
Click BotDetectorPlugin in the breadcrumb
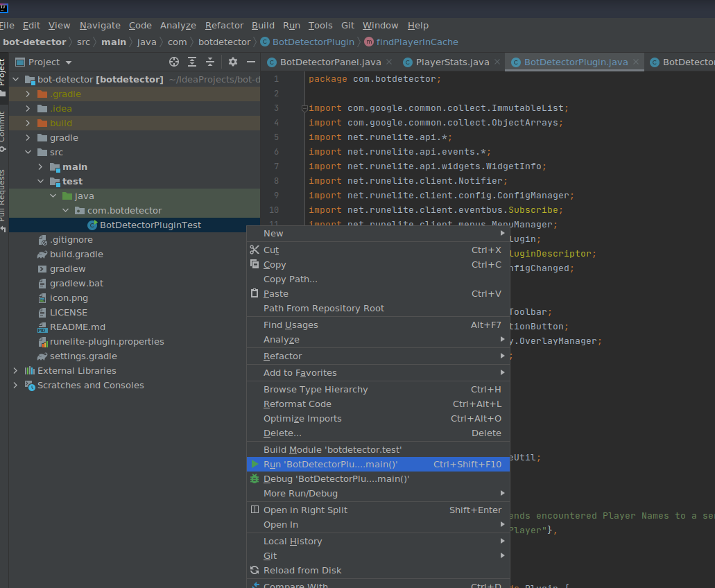[x=313, y=42]
